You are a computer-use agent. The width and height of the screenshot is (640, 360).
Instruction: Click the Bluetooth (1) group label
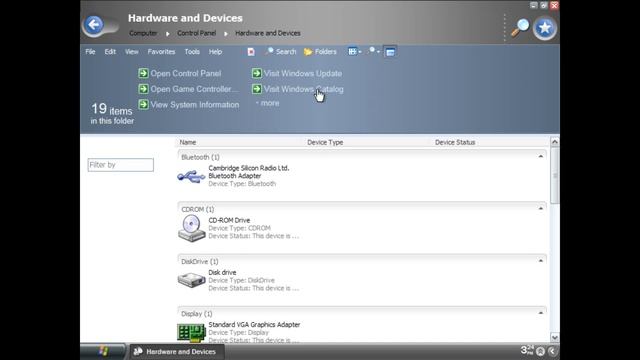[x=200, y=157]
